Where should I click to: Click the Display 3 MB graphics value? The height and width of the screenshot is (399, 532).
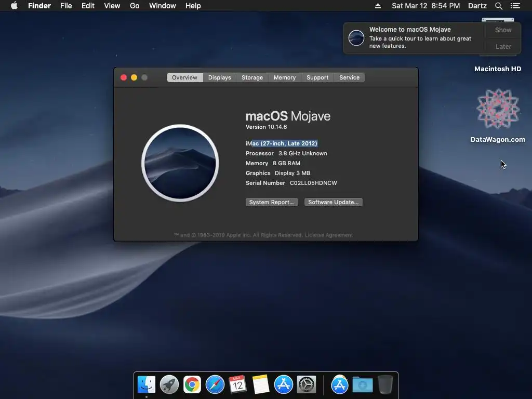[x=292, y=173]
